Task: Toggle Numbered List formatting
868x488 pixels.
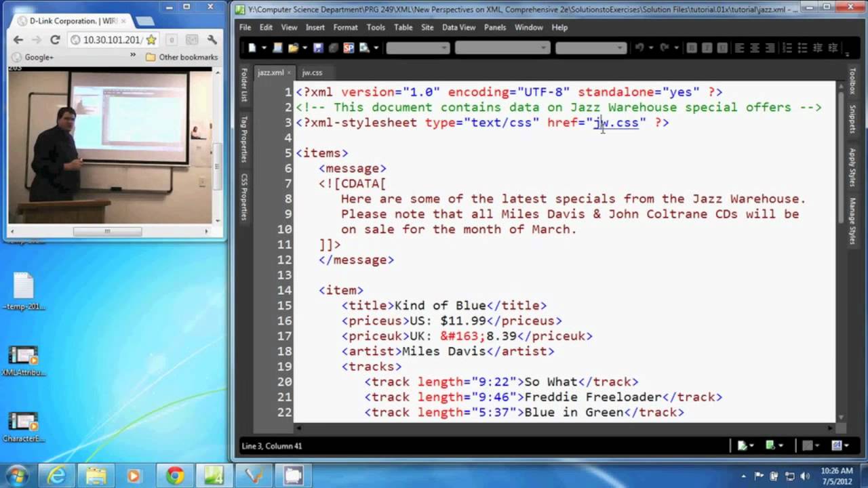Action: click(x=787, y=47)
